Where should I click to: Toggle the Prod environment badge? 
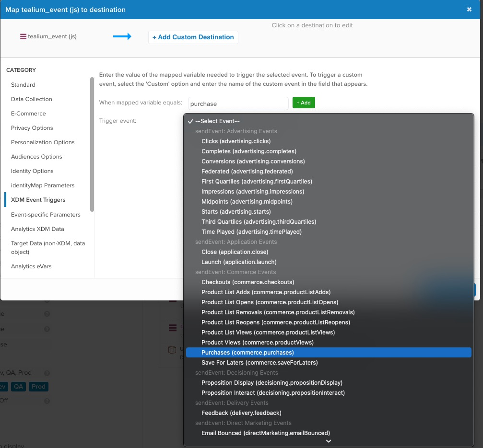(38, 387)
